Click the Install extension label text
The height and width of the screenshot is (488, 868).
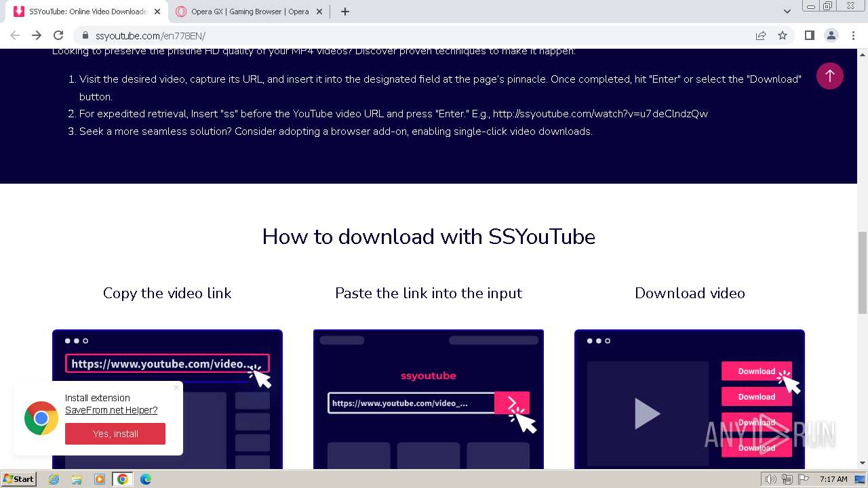(x=98, y=398)
